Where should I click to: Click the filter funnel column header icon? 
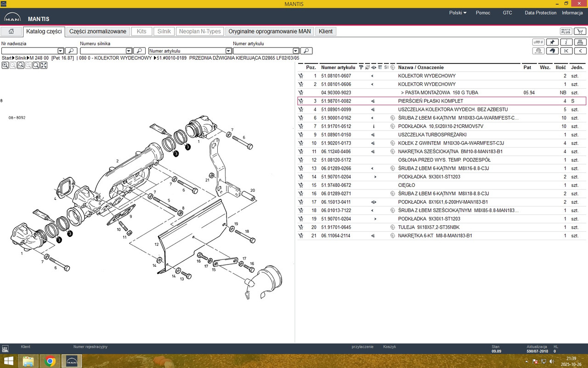point(361,67)
